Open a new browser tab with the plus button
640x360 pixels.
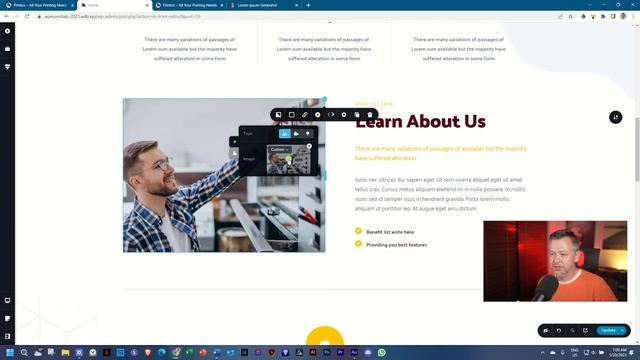coord(308,5)
